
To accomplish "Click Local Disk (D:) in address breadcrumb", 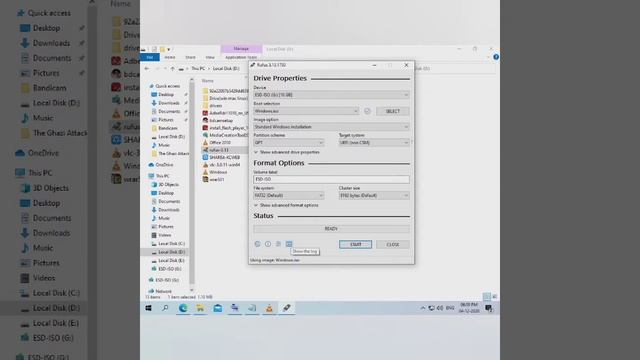I will point(226,69).
